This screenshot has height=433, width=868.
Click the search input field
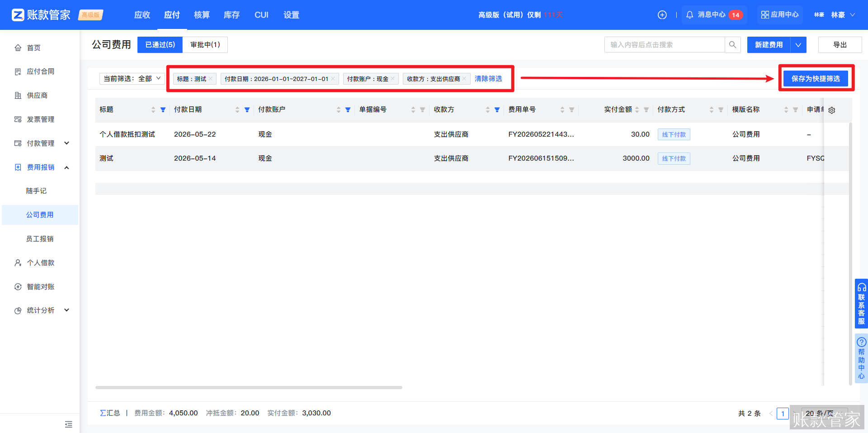[665, 45]
